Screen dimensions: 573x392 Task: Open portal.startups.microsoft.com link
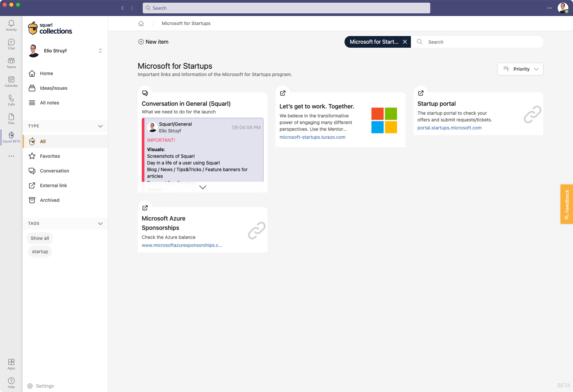pyautogui.click(x=450, y=128)
